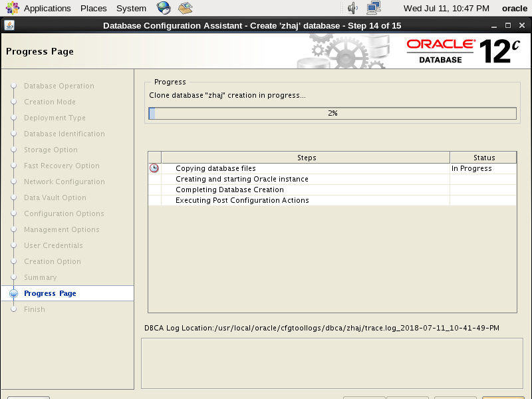The height and width of the screenshot is (399, 532).
Task: Select the Storage Option step
Action: (51, 150)
